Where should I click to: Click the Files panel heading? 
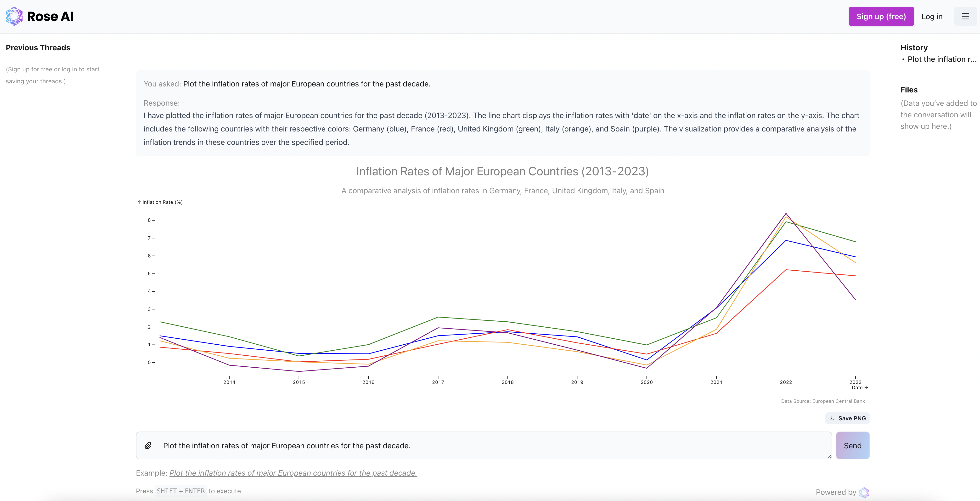tap(909, 90)
